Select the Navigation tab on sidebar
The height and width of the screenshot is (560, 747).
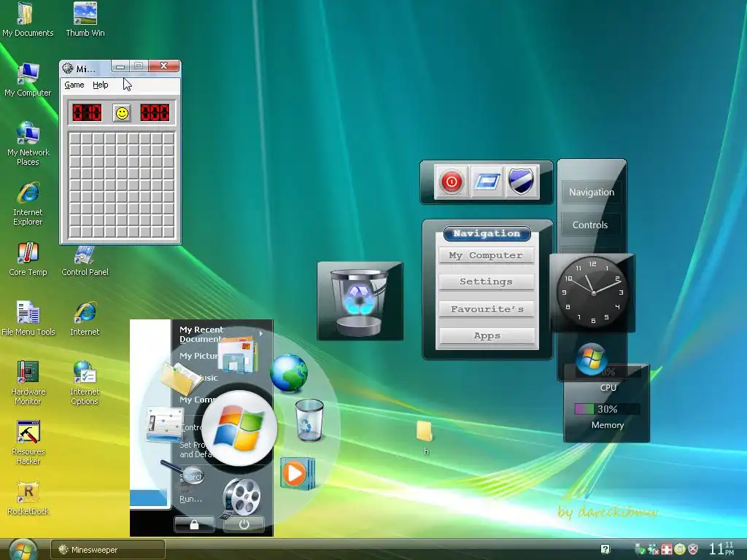[x=591, y=192]
